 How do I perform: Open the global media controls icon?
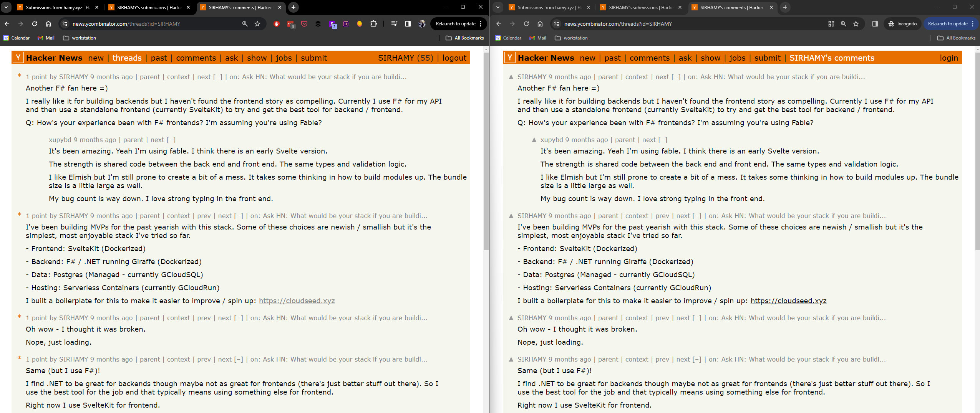394,24
